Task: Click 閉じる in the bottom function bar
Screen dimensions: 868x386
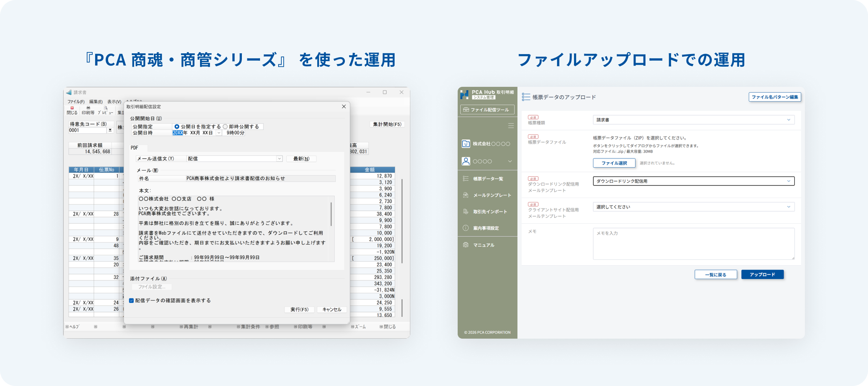Action: (388, 327)
